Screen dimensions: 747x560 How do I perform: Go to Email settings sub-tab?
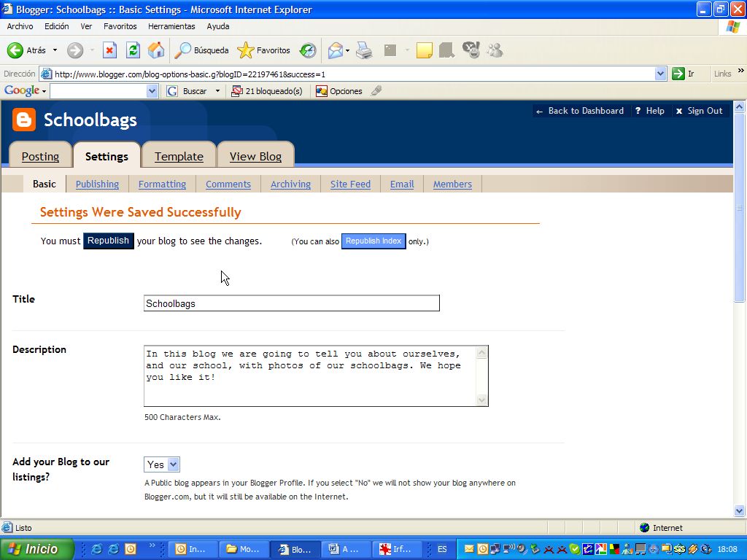tap(402, 184)
